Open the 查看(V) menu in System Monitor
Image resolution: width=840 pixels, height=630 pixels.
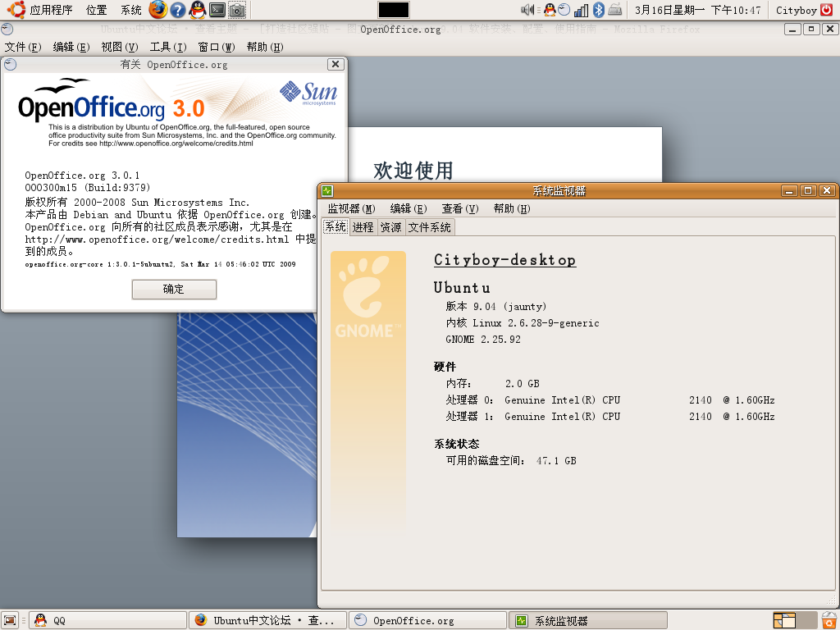coord(460,208)
